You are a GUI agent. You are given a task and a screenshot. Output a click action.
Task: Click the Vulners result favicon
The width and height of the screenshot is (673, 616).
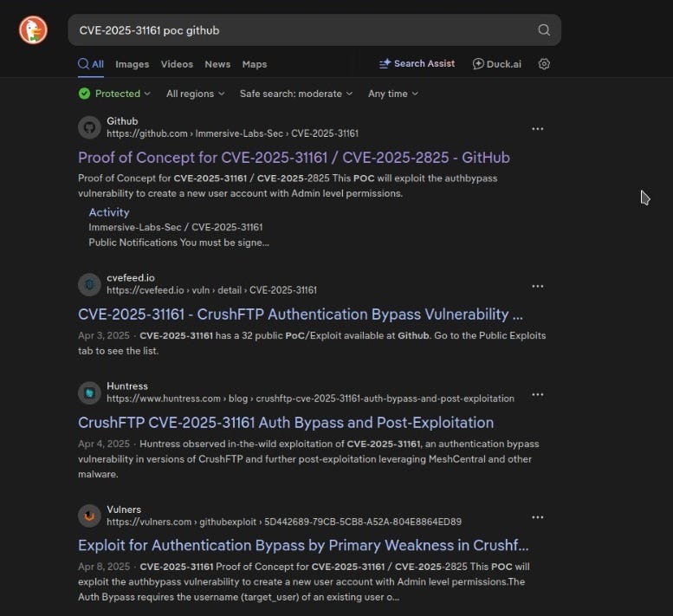click(89, 515)
